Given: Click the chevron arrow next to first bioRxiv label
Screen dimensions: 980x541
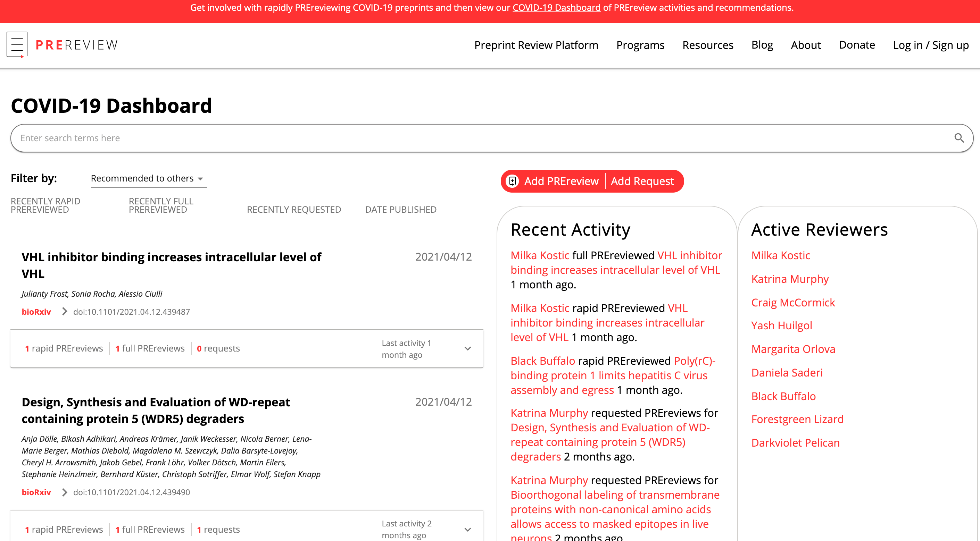Looking at the screenshot, I should (64, 312).
